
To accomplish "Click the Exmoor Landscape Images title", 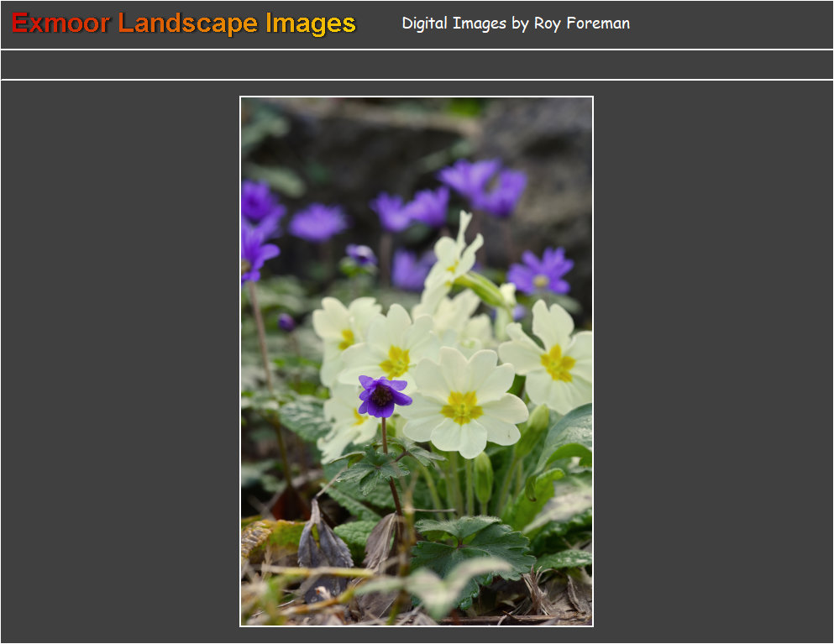I will [x=184, y=24].
